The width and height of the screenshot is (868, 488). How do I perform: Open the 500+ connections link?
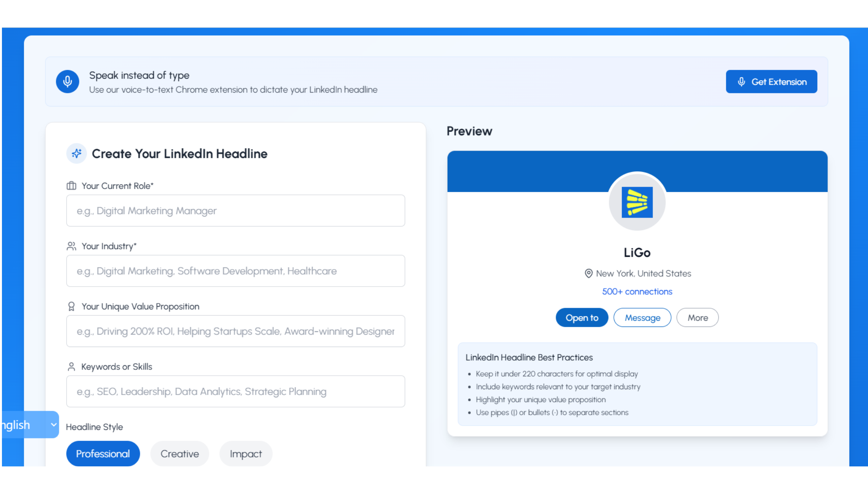637,292
